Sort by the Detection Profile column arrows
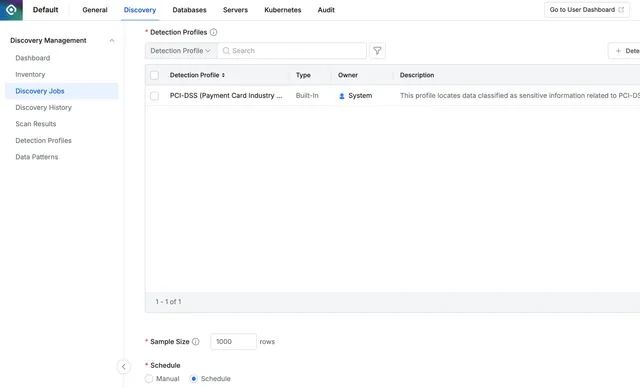This screenshot has height=388, width=640. [x=223, y=75]
